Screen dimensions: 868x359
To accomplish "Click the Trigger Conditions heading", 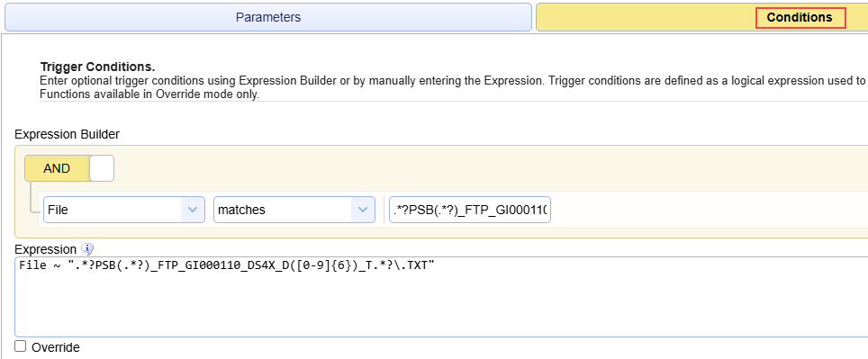I will [97, 67].
